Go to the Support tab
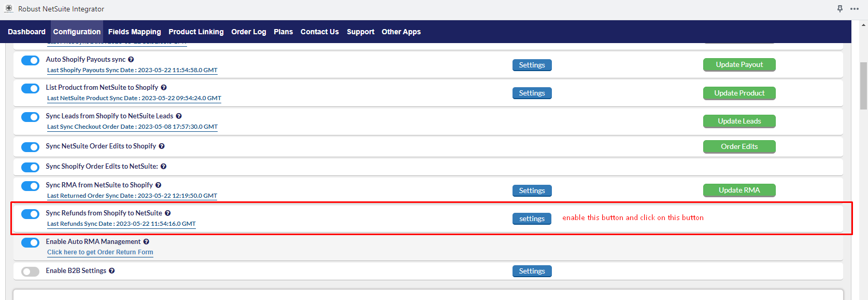 [361, 32]
